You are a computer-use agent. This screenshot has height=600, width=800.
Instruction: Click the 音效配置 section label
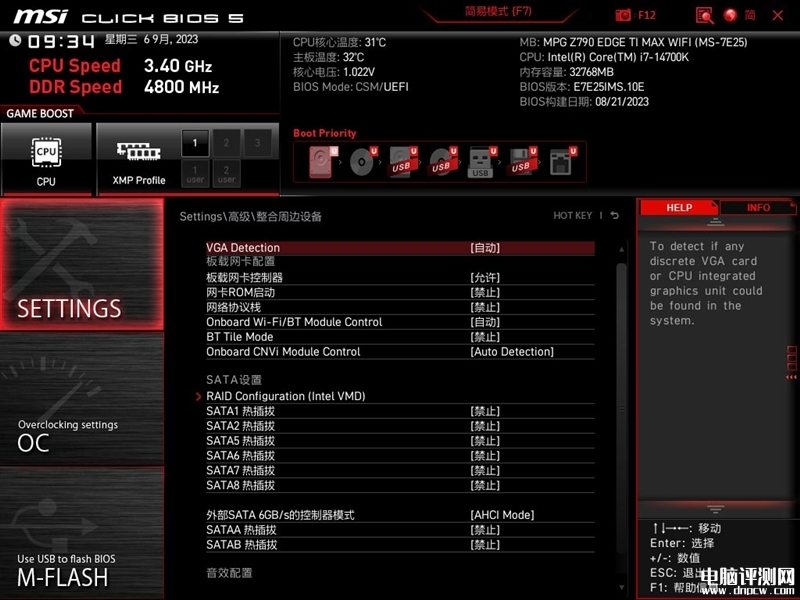pos(229,573)
